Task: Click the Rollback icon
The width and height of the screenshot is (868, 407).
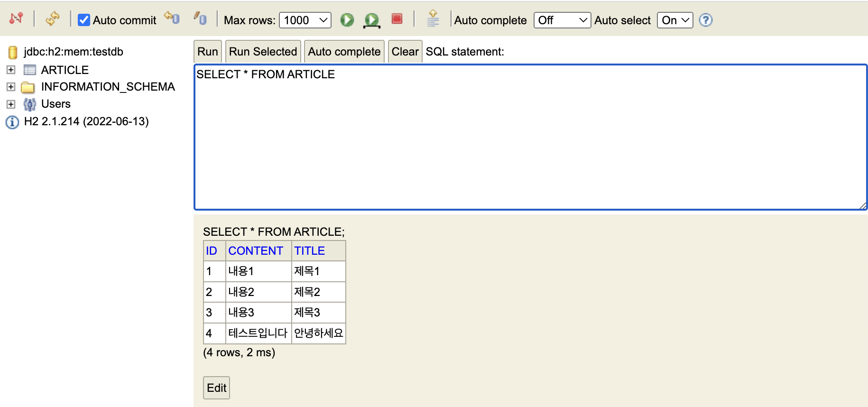Action: (172, 18)
